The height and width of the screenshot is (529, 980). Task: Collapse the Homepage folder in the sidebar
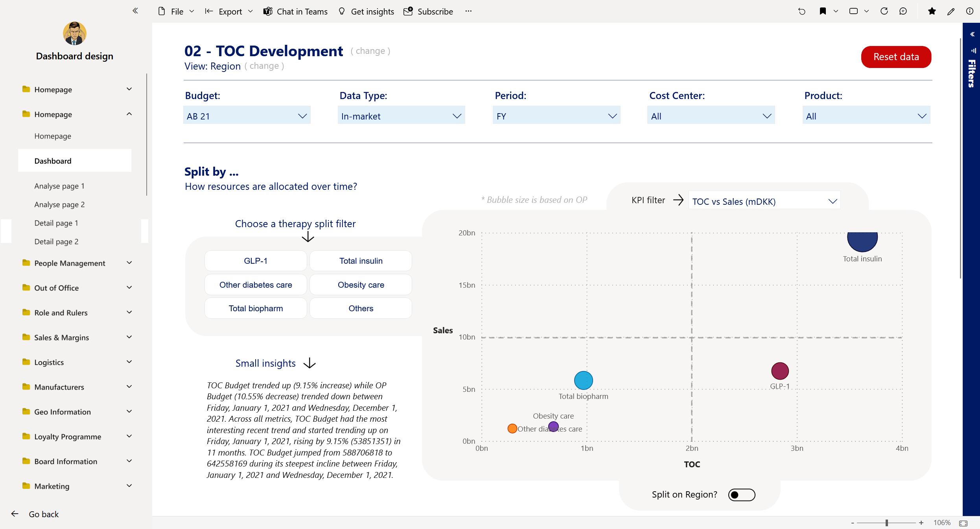click(x=129, y=114)
